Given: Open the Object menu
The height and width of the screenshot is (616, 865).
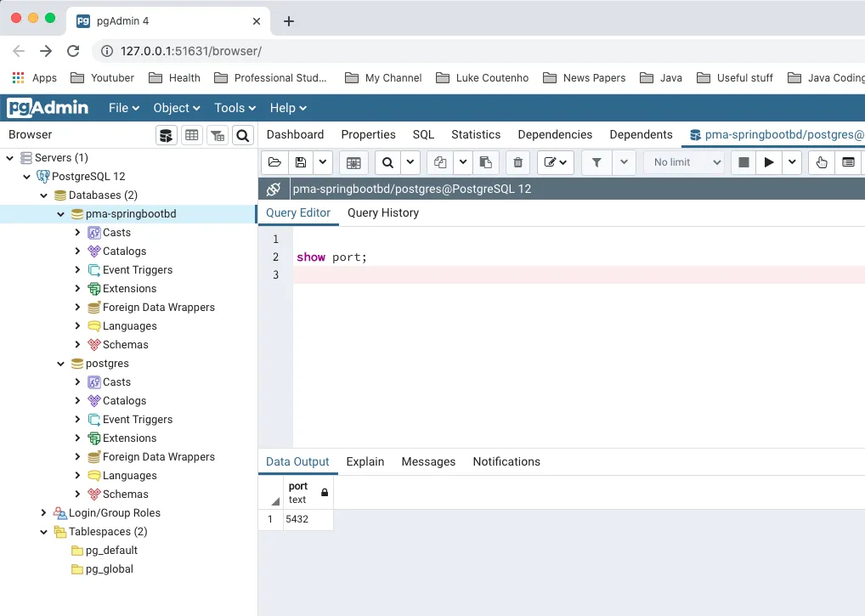Looking at the screenshot, I should (177, 108).
